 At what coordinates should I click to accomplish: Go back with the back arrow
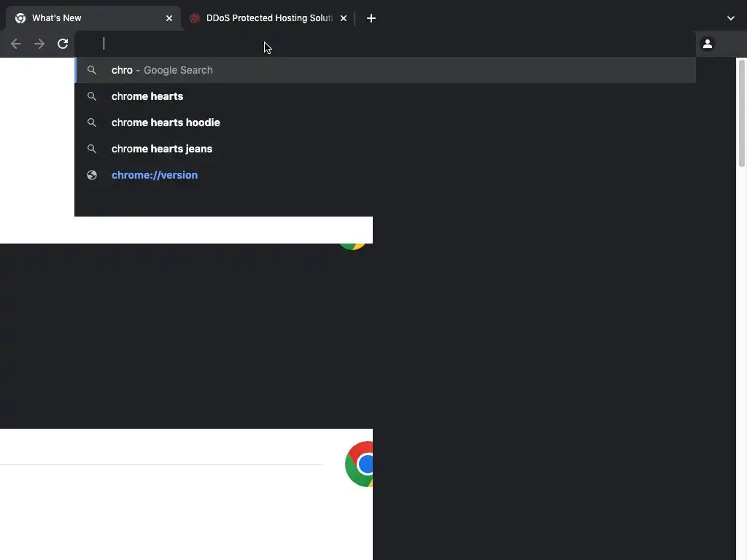(x=16, y=44)
